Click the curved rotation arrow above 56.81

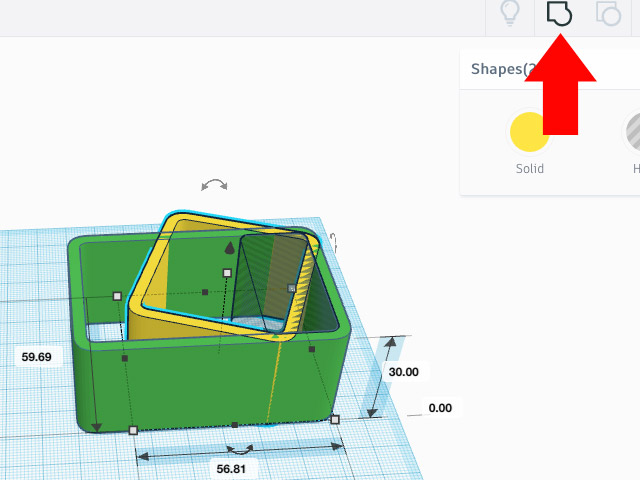pyautogui.click(x=239, y=449)
